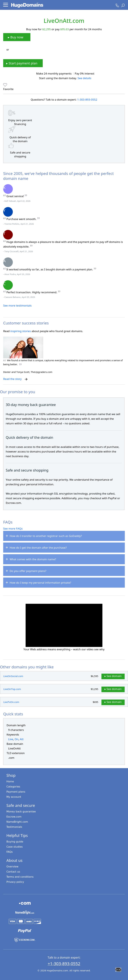
Task: Open the hamburger menu icon
Action: click(5, 5)
